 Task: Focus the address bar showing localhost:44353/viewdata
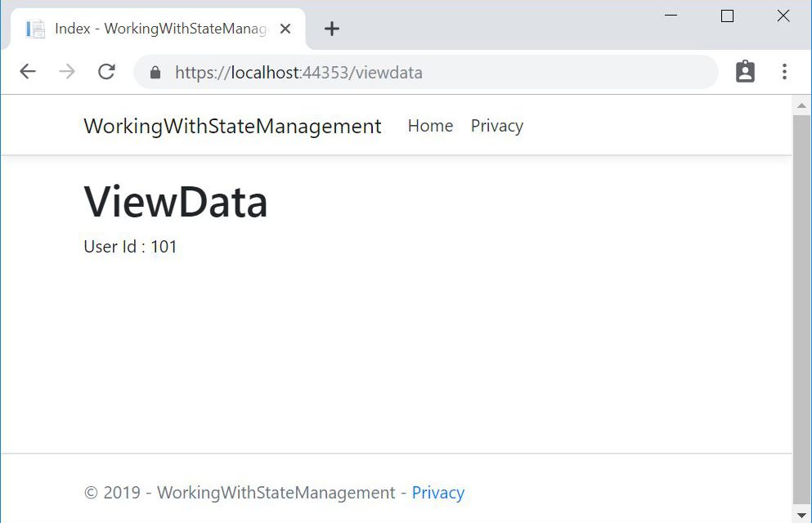tap(425, 73)
